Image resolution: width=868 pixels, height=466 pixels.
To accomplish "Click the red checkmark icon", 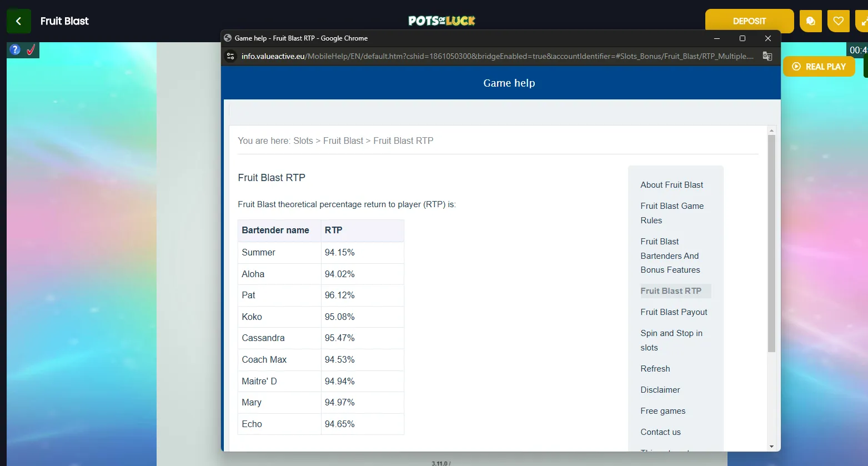I will (31, 49).
